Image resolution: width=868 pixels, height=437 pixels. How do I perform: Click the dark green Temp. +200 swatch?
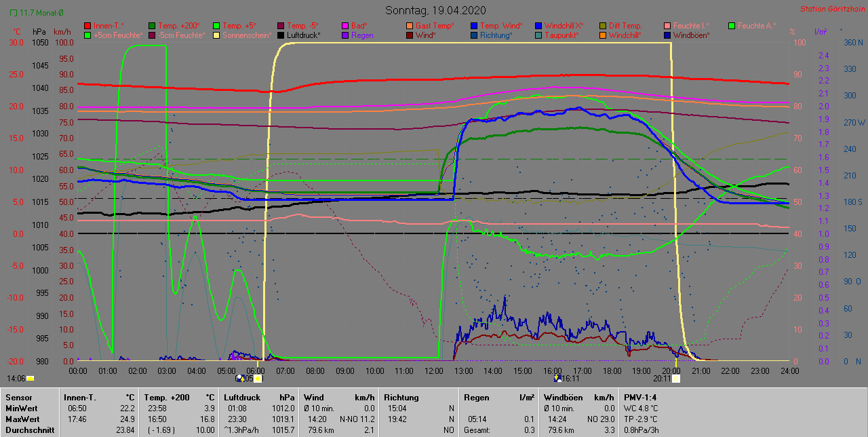click(152, 26)
